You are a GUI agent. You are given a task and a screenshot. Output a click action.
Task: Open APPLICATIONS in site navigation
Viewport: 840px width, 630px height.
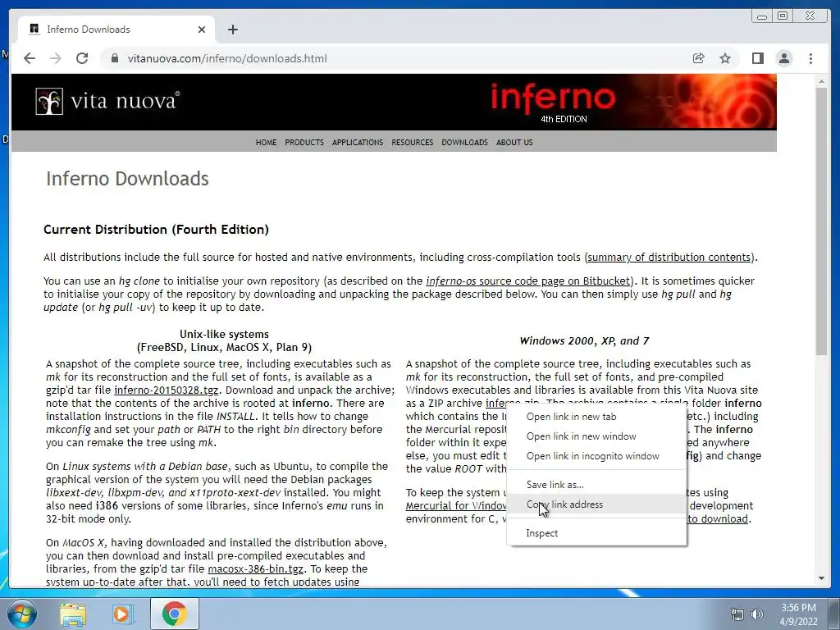[x=358, y=143]
